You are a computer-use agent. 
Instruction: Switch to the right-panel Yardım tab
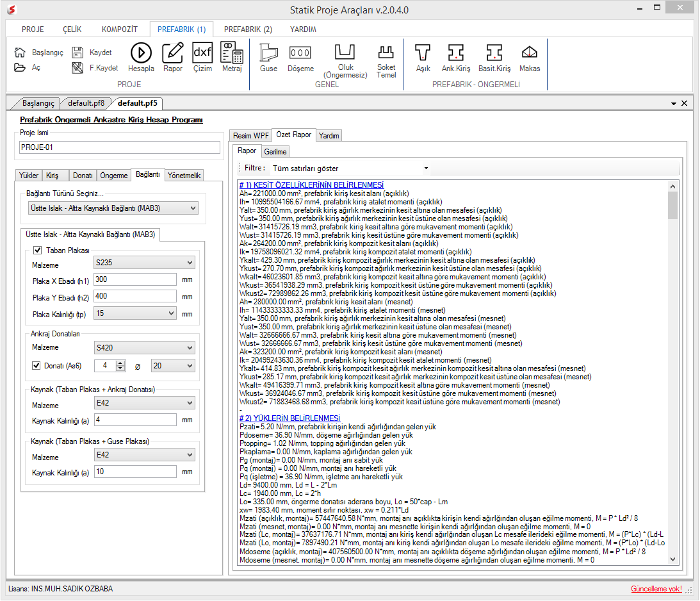click(329, 136)
